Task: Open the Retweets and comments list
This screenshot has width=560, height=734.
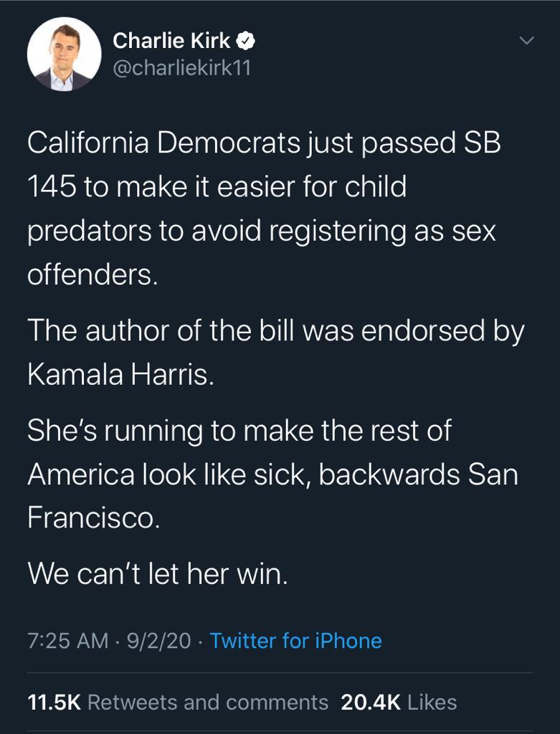Action: (208, 702)
